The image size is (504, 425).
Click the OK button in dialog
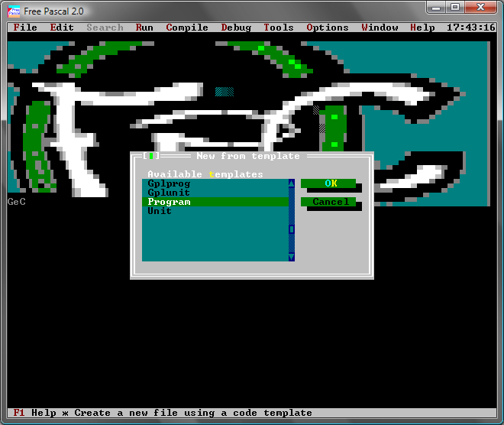pyautogui.click(x=328, y=183)
